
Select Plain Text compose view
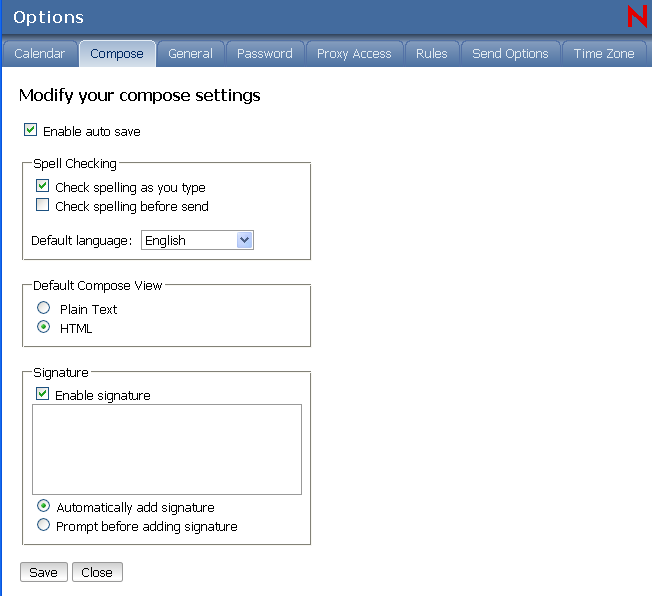tap(44, 308)
